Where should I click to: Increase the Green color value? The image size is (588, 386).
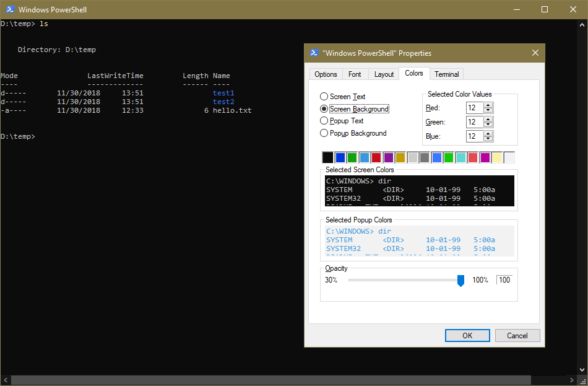click(x=488, y=120)
